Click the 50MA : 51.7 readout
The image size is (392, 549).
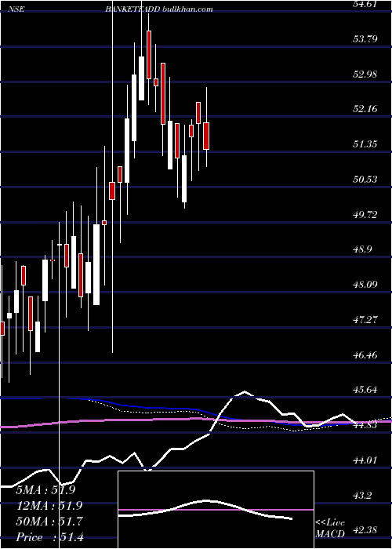point(49,522)
